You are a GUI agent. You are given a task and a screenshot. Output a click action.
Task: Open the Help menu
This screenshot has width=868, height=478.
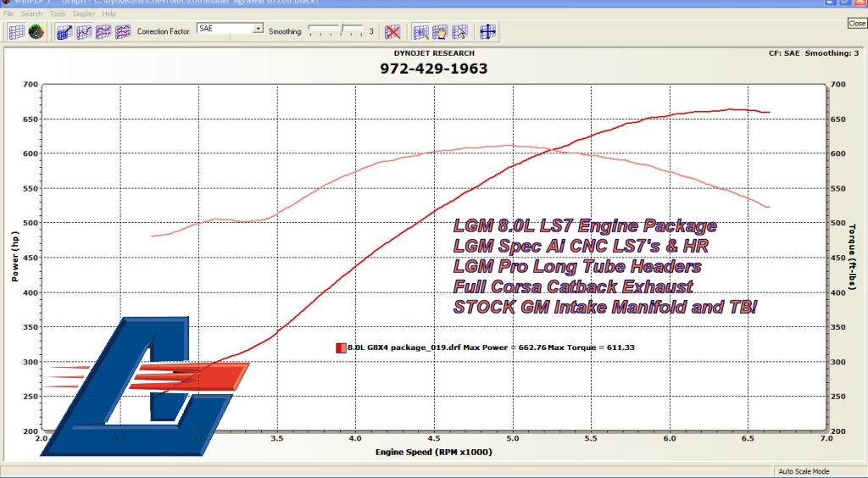coord(109,14)
